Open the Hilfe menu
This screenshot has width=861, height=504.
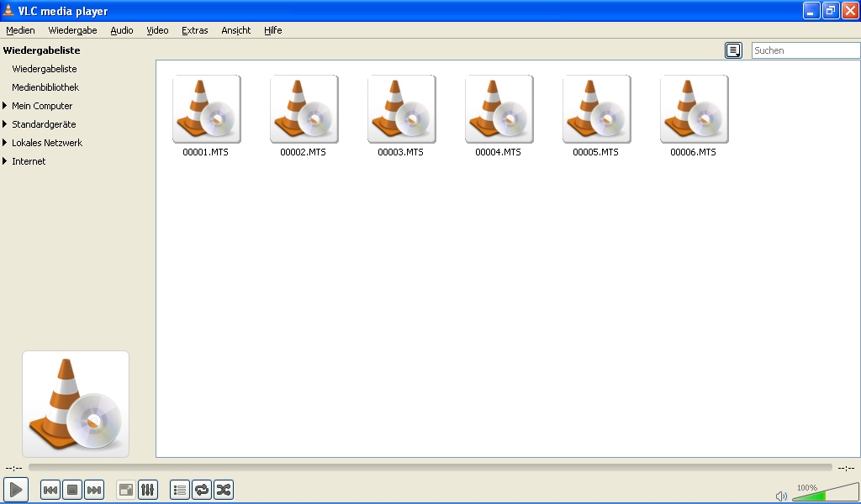273,31
